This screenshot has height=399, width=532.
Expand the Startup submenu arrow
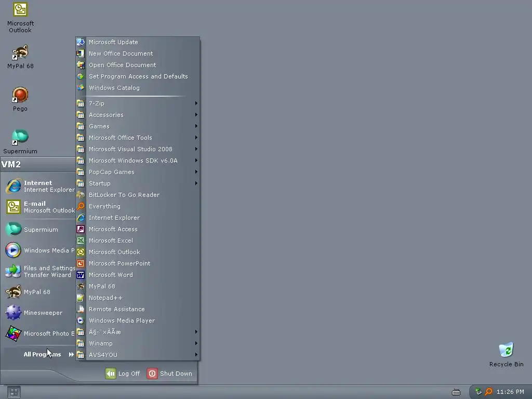(x=196, y=183)
